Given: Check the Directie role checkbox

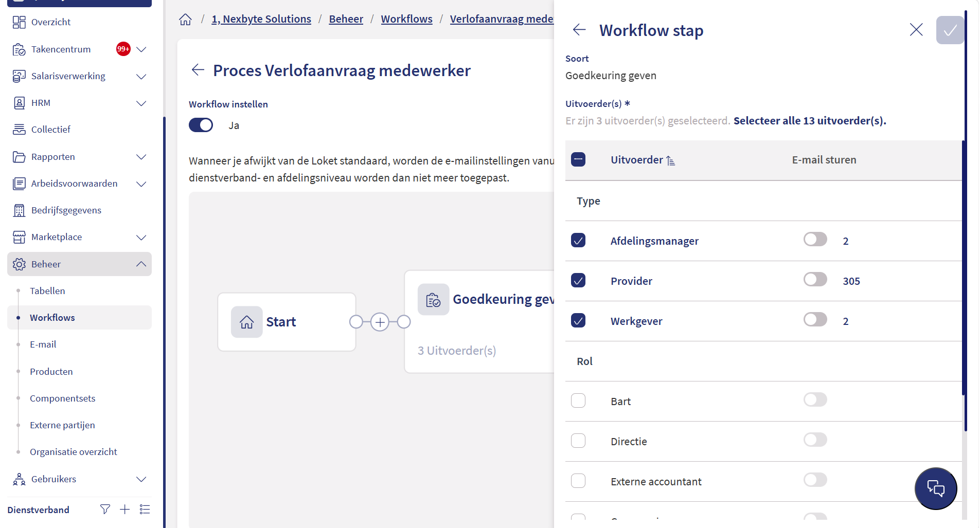Looking at the screenshot, I should click(x=578, y=441).
